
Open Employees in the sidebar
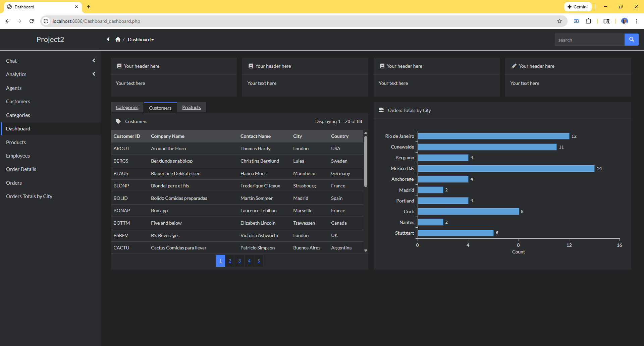pyautogui.click(x=18, y=156)
